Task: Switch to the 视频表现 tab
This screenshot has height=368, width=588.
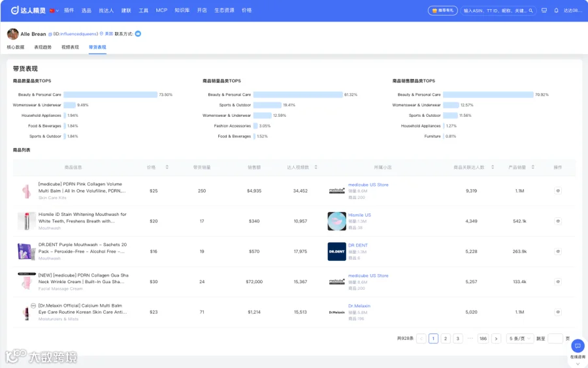Action: point(70,47)
